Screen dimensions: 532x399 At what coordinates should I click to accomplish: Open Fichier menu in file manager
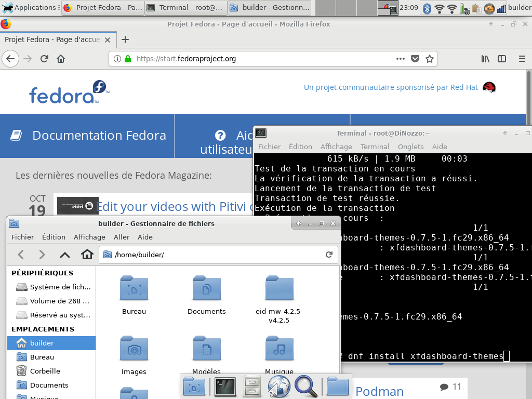[23, 237]
